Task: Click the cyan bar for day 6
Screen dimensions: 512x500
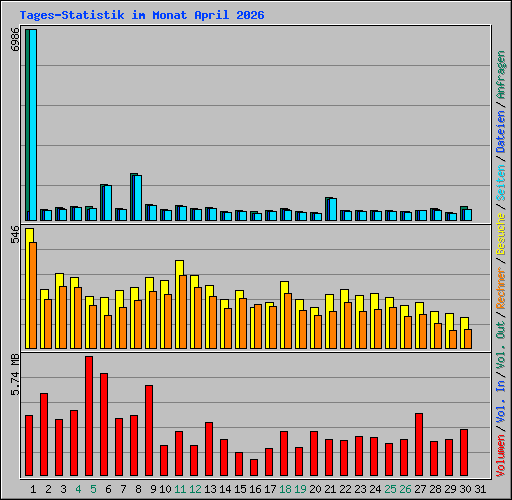Action: click(x=108, y=203)
